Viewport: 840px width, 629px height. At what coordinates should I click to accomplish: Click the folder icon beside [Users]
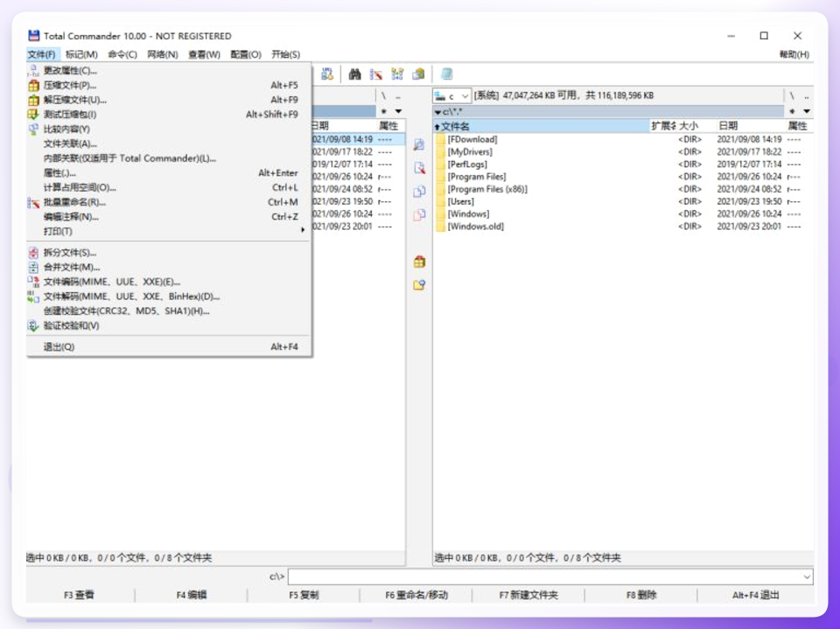tap(440, 201)
